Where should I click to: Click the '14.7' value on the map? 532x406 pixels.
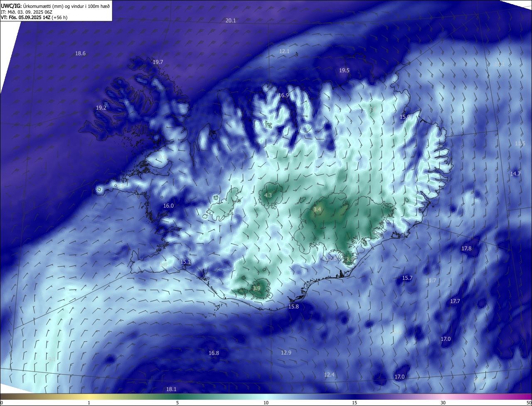[x=515, y=174]
